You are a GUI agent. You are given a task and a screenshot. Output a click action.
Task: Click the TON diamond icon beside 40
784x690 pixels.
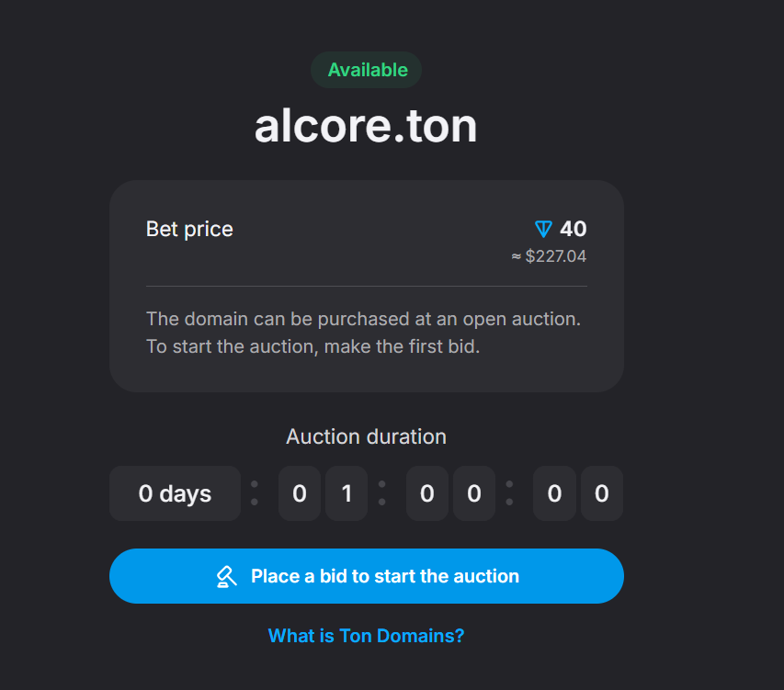coord(544,229)
